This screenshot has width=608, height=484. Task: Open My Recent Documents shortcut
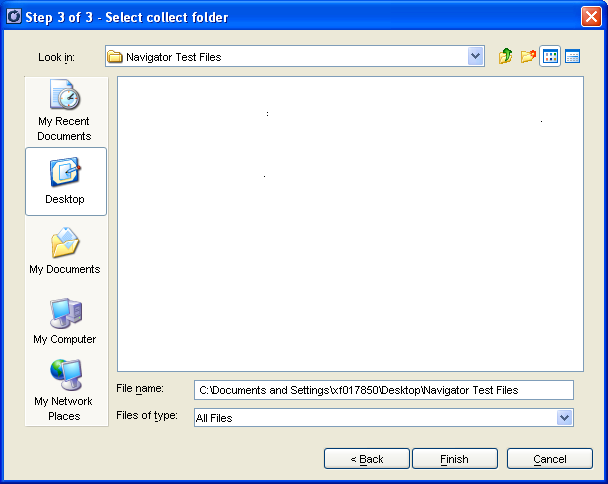pyautogui.click(x=65, y=111)
